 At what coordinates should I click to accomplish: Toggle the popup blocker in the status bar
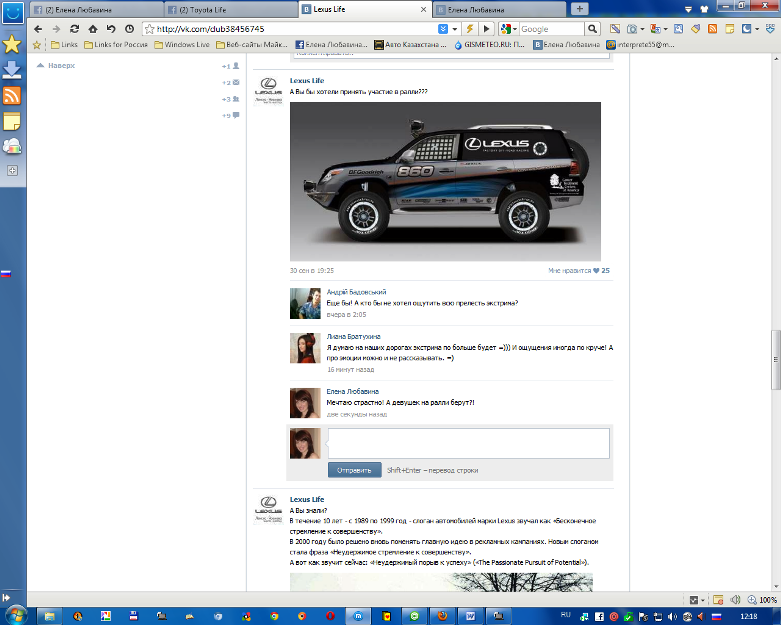(x=718, y=600)
